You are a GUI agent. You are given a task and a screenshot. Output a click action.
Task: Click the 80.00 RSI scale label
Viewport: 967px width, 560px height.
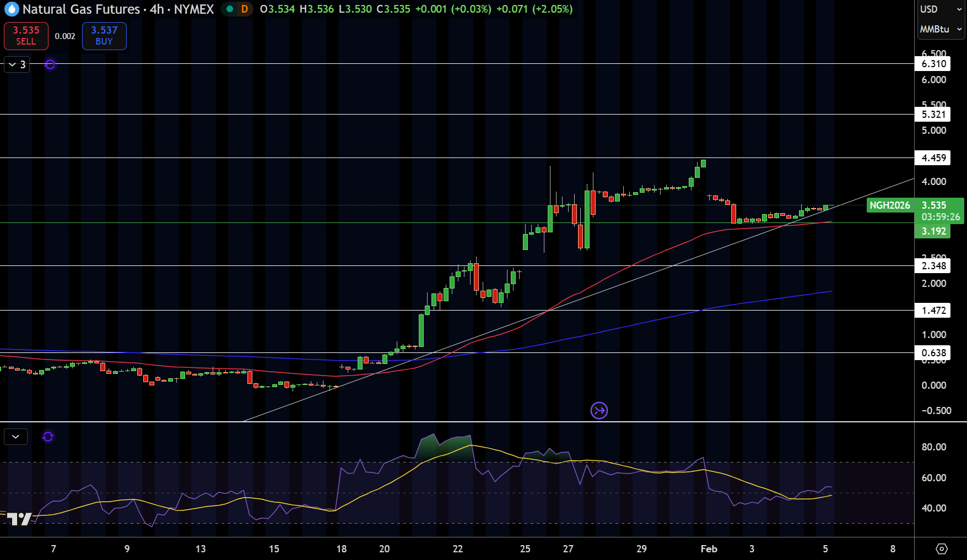click(x=933, y=447)
